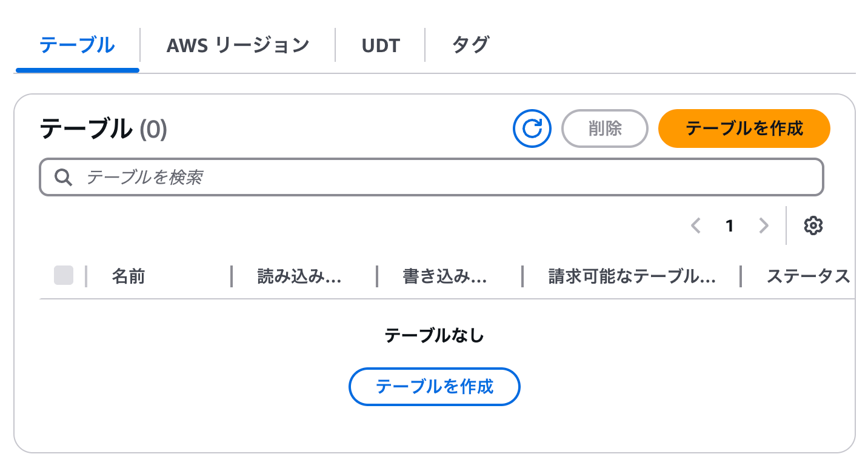Image resolution: width=868 pixels, height=474 pixels.
Task: Focus the テーブルを検索 search field
Action: [x=432, y=177]
